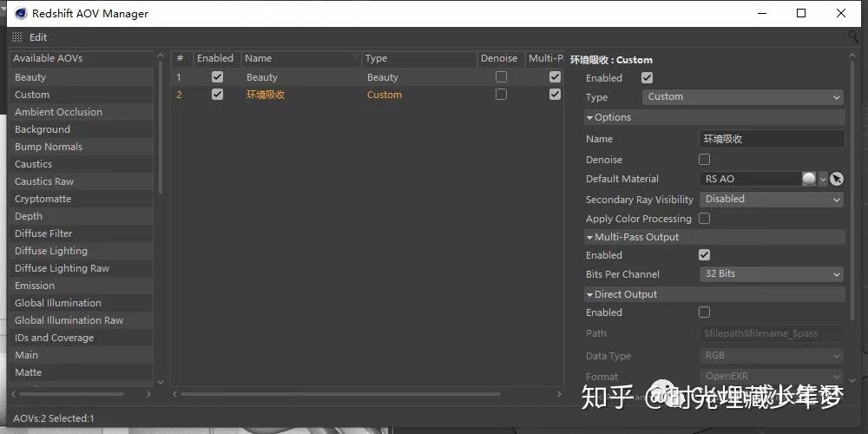Select Ambient Occlusion in Available AOVs
The image size is (868, 434).
pyautogui.click(x=82, y=112)
